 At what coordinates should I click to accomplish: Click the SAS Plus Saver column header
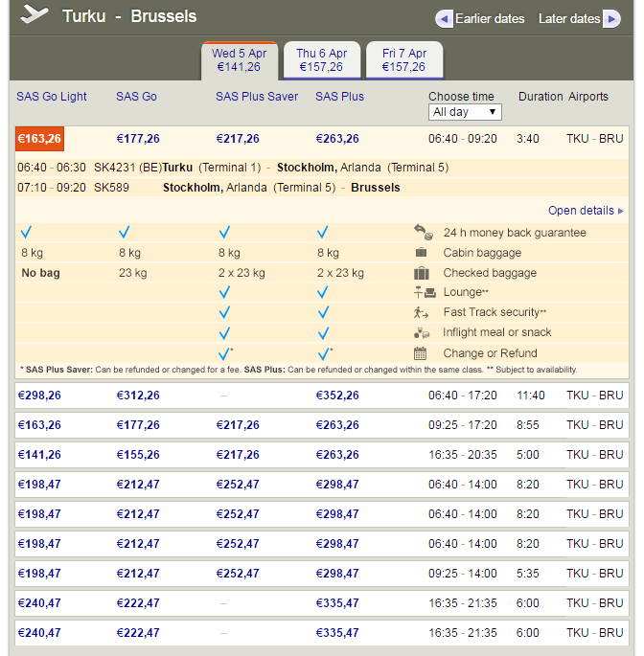[x=257, y=97]
